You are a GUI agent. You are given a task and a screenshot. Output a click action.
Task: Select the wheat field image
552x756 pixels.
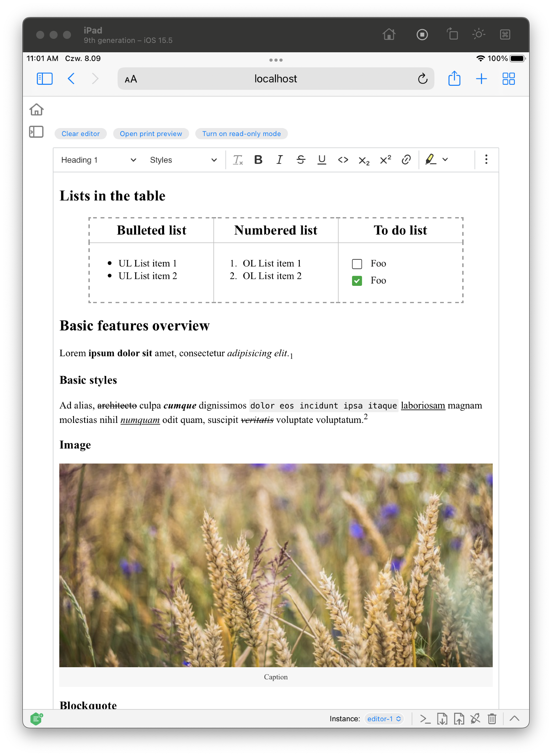pos(276,565)
